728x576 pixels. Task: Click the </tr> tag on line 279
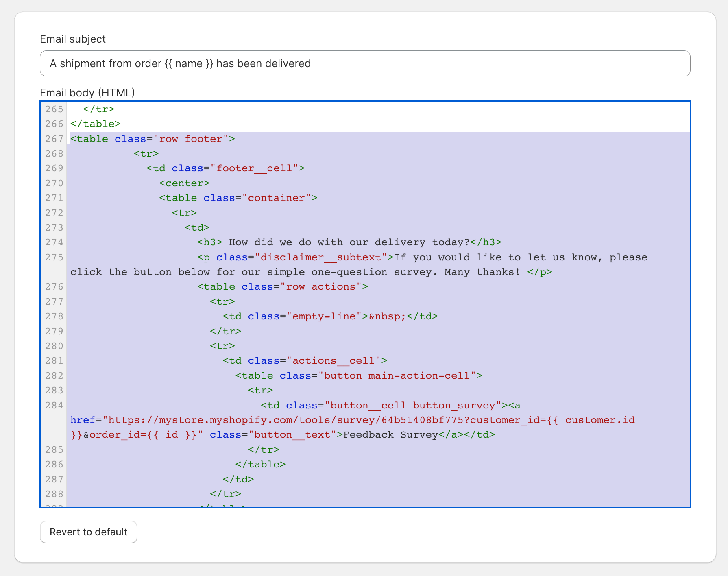[225, 331]
